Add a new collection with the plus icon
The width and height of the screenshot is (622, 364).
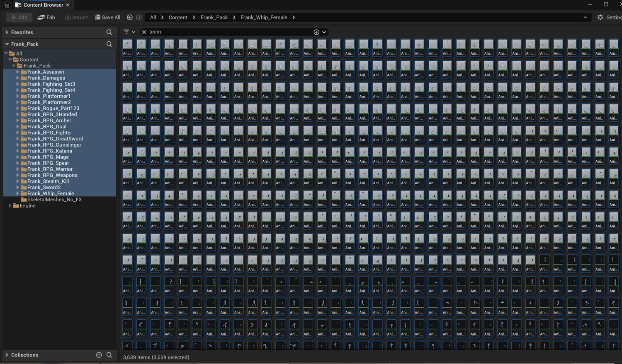coord(99,355)
